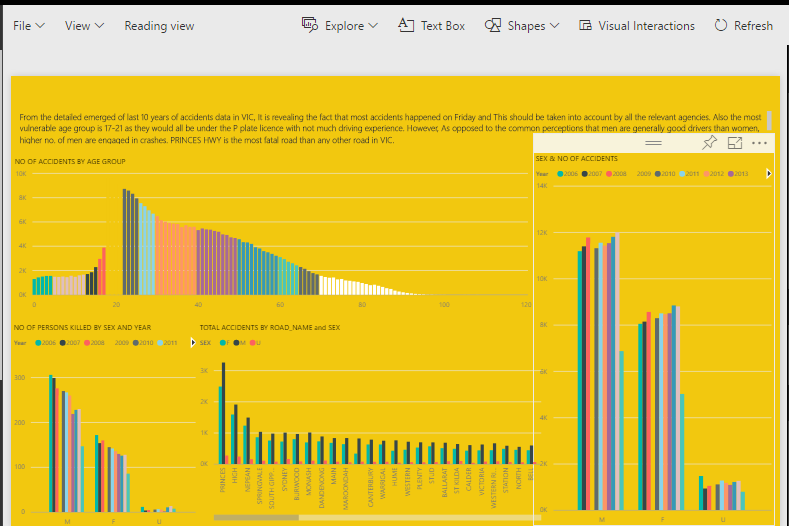The height and width of the screenshot is (526, 789).
Task: Click the tallest age group bar near 22
Action: (x=124, y=242)
